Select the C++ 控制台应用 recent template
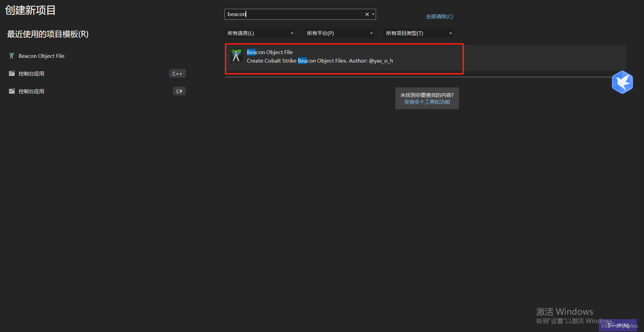 point(97,73)
